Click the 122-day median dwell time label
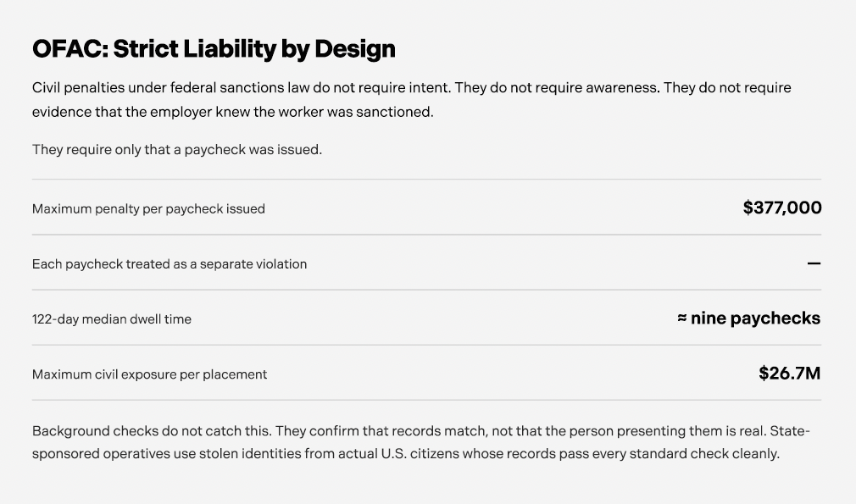856x504 pixels. [x=112, y=319]
